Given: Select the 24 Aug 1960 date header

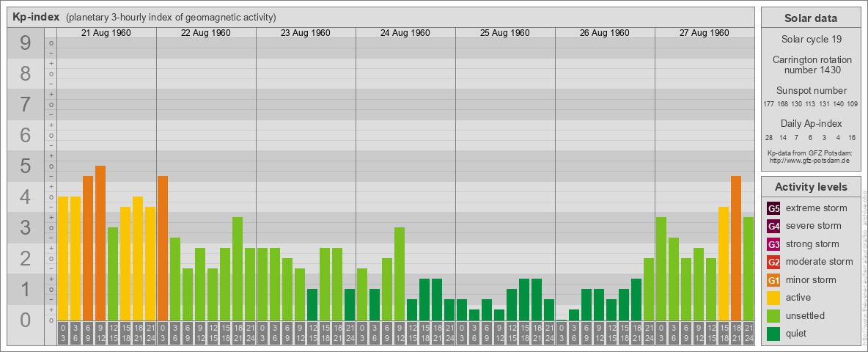Looking at the screenshot, I should (x=405, y=33).
